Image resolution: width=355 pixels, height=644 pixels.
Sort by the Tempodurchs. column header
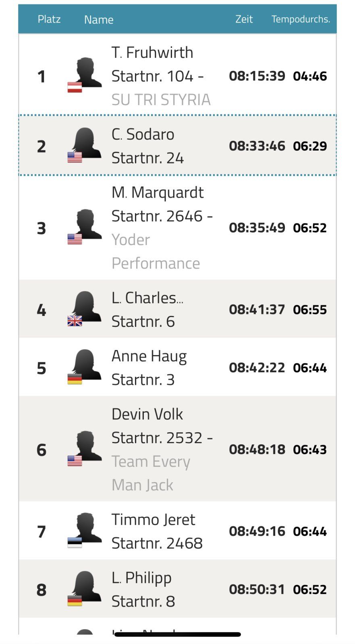point(301,19)
